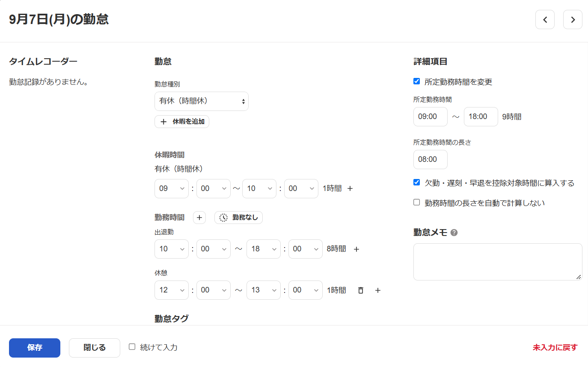588x367 pixels.
Task: Tick the 続けて入力 checkbox
Action: click(x=132, y=347)
